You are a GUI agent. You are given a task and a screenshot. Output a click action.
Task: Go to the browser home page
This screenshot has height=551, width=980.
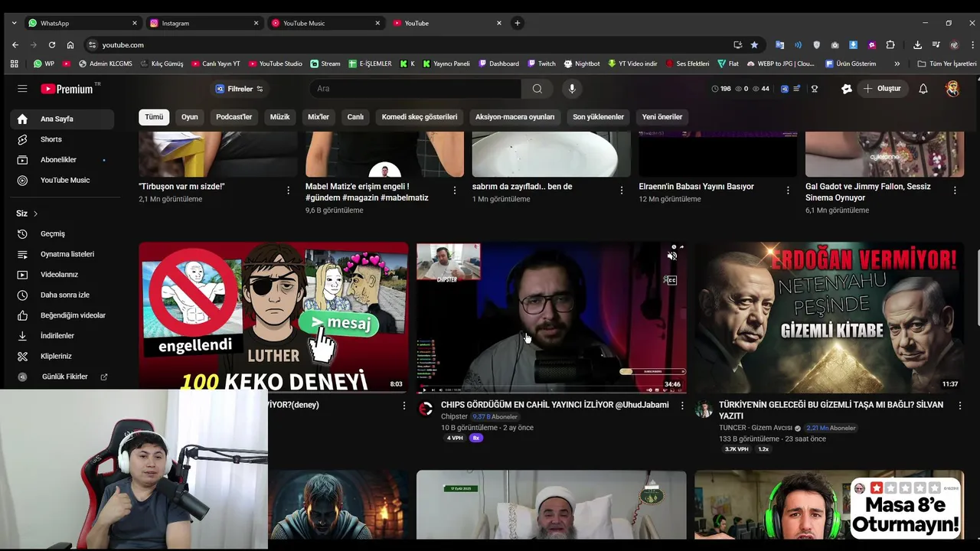[70, 45]
